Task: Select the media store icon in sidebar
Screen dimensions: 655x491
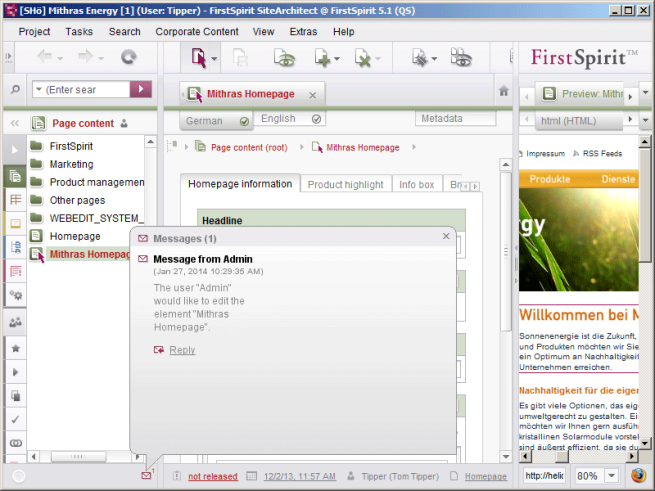Action: pyautogui.click(x=15, y=224)
